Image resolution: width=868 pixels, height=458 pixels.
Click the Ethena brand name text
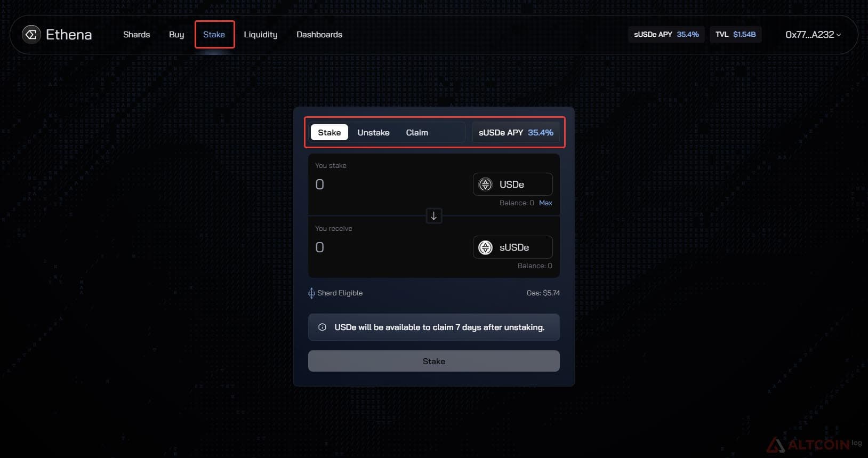pos(69,35)
